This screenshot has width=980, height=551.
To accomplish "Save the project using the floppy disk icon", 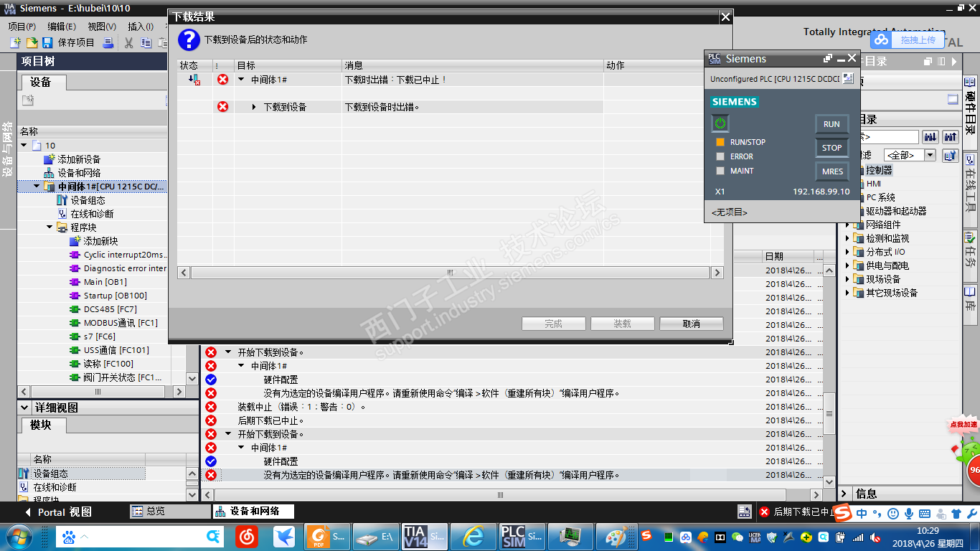I will (x=47, y=43).
